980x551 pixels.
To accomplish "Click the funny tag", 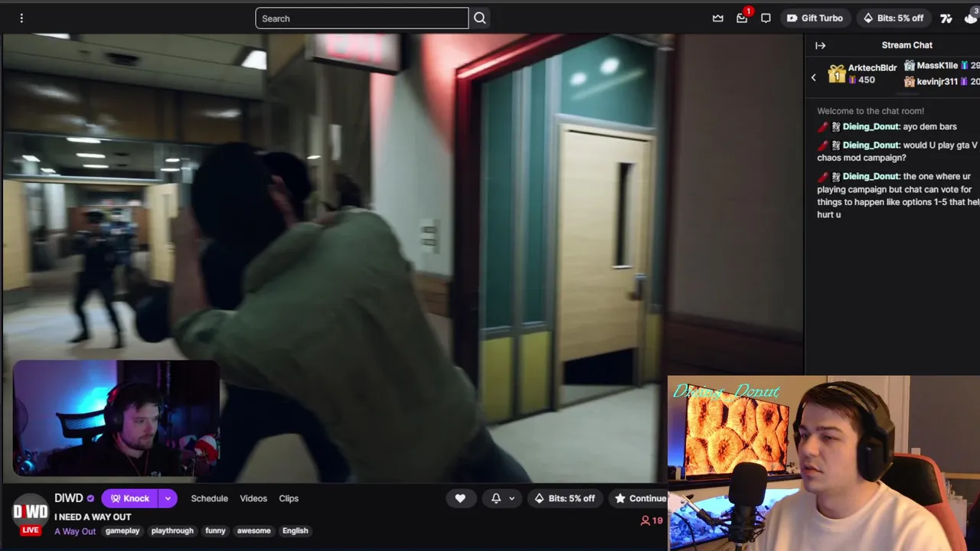I will click(x=215, y=530).
